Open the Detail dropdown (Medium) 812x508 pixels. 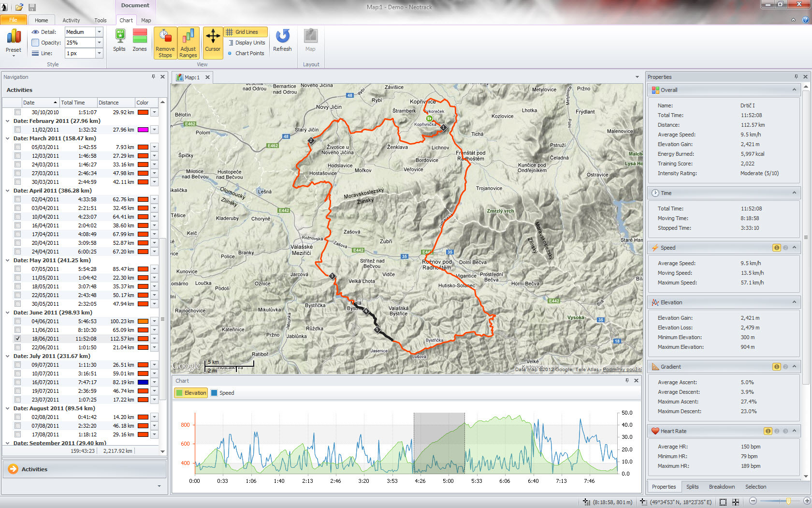pyautogui.click(x=99, y=32)
